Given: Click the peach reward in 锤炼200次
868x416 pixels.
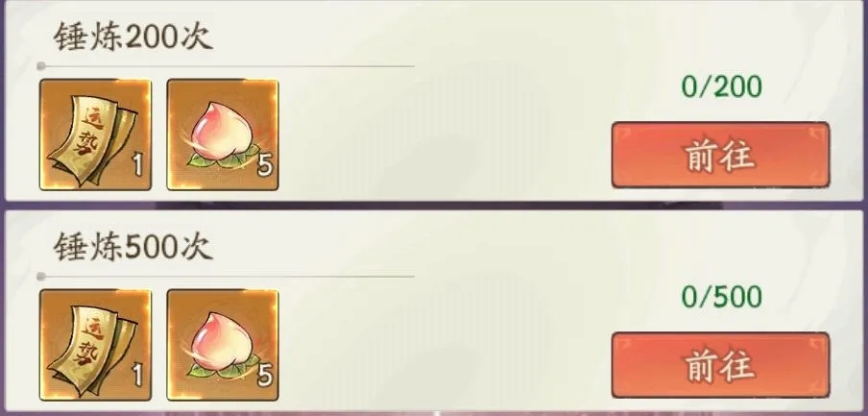Looking at the screenshot, I should [x=223, y=135].
